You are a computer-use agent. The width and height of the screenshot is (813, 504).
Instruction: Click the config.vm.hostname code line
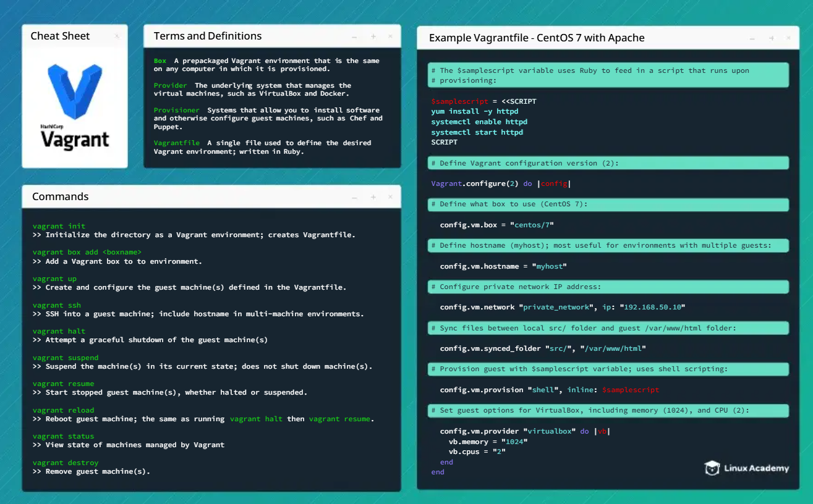(503, 266)
